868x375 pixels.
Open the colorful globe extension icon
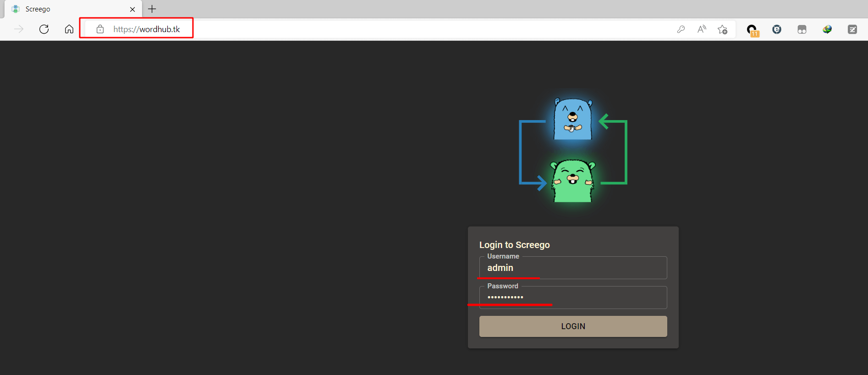[827, 29]
